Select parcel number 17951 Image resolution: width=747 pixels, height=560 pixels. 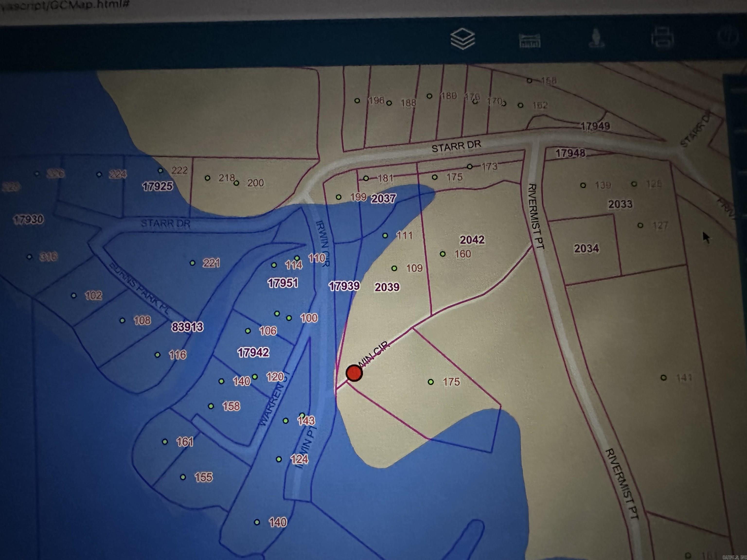[x=283, y=283]
